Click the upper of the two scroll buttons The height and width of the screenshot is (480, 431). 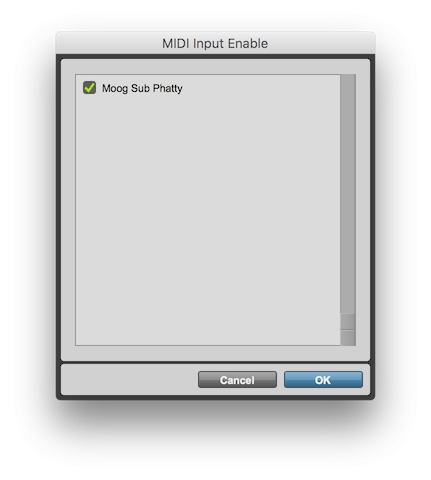pyautogui.click(x=348, y=321)
